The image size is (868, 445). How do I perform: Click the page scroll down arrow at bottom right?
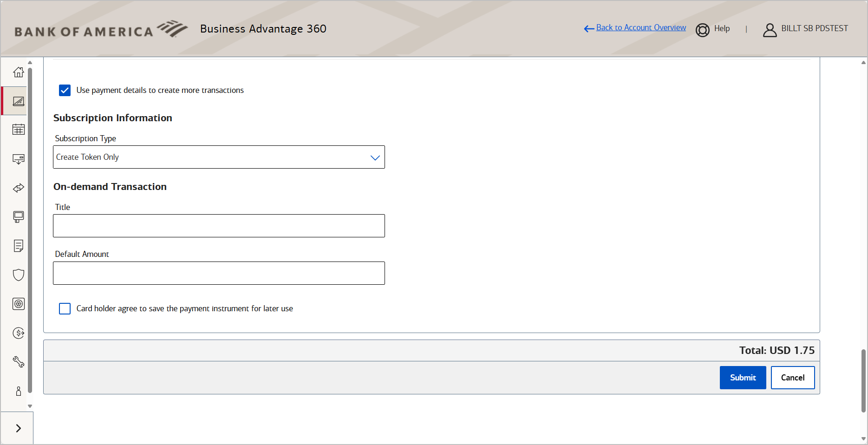click(x=863, y=438)
